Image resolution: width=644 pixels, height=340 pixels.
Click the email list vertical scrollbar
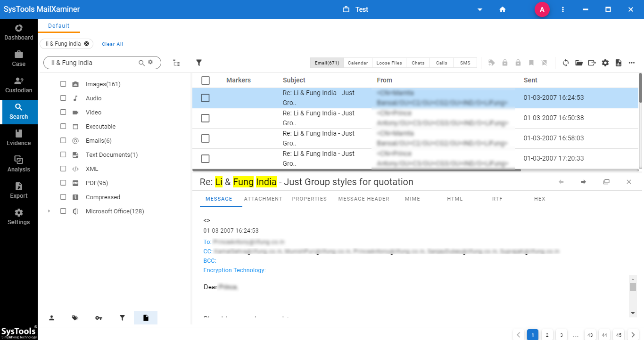[x=641, y=88]
